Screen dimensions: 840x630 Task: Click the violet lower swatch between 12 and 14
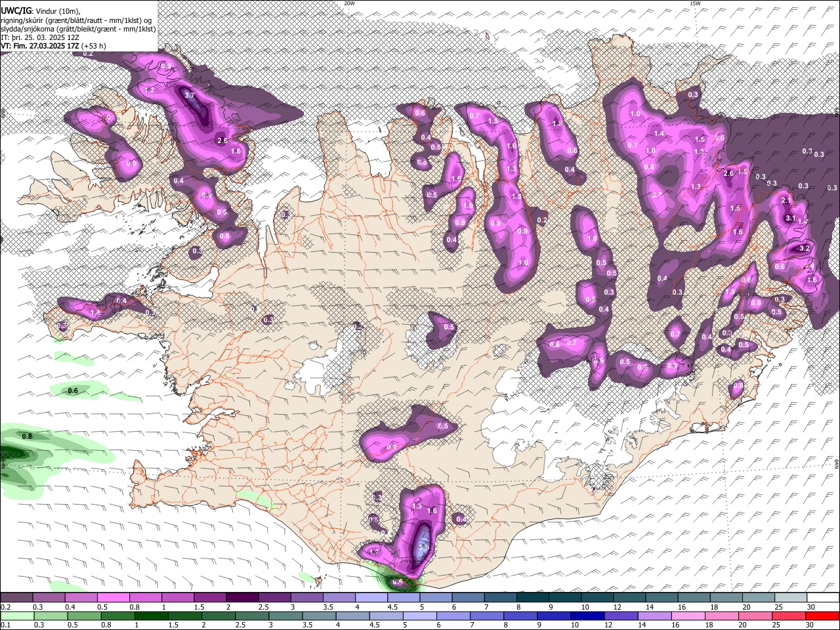(620, 616)
